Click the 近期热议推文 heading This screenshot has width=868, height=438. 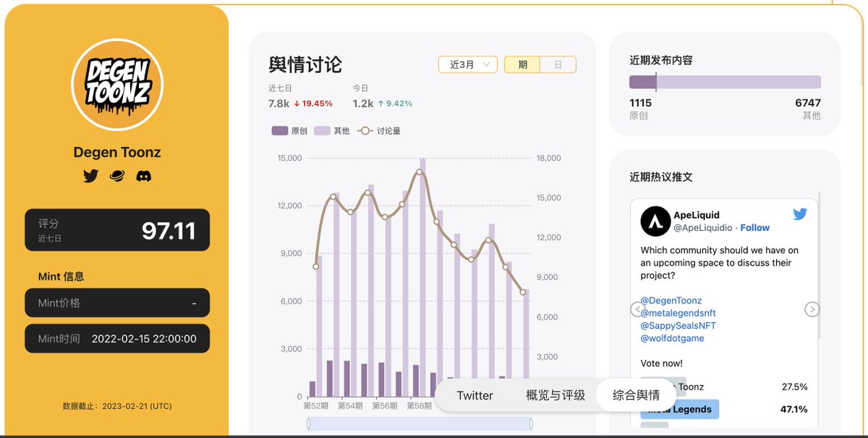(661, 177)
